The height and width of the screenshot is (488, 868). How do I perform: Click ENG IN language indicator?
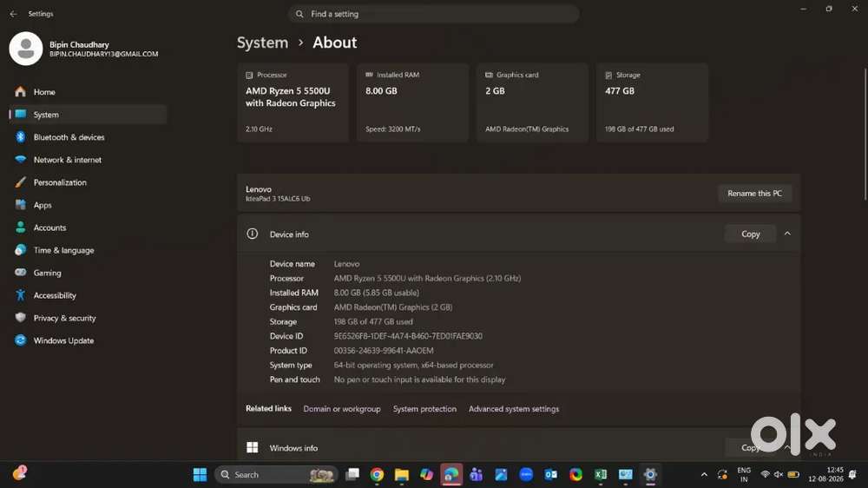(x=744, y=475)
